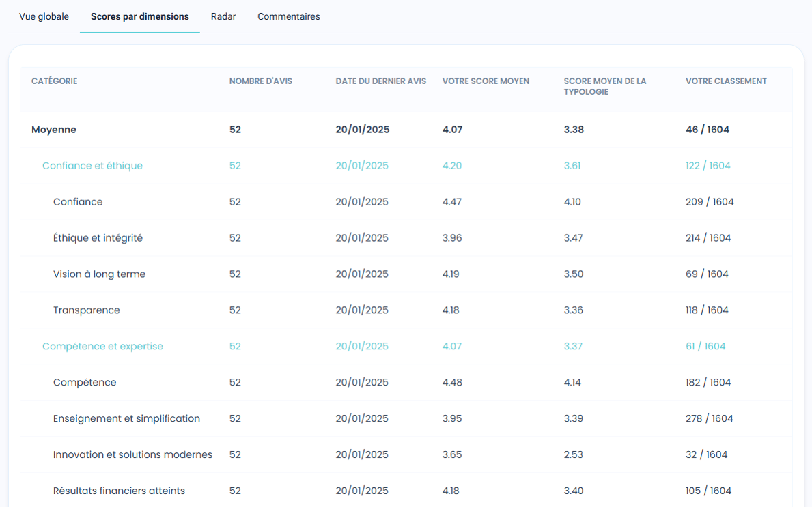The width and height of the screenshot is (812, 507).
Task: Select the Scores par dimensions tab
Action: tap(139, 16)
